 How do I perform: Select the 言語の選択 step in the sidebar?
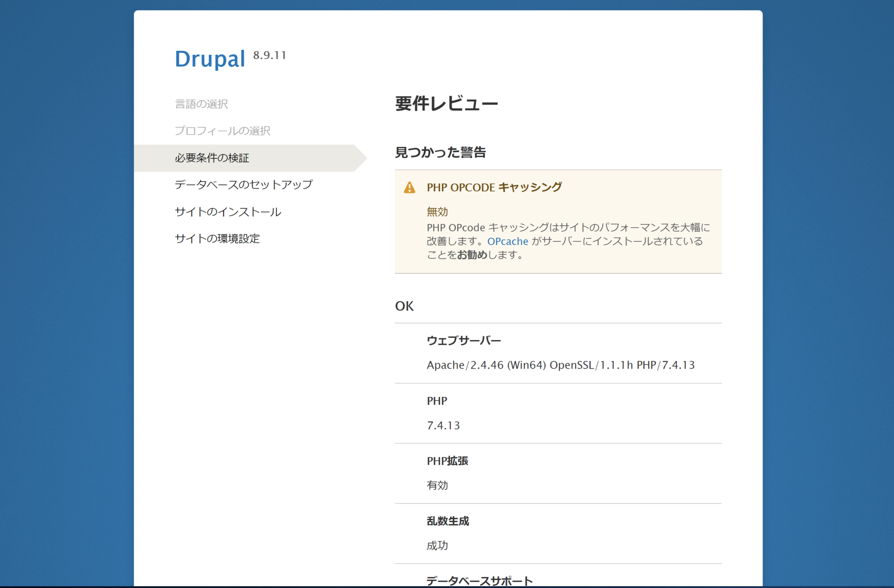[201, 104]
